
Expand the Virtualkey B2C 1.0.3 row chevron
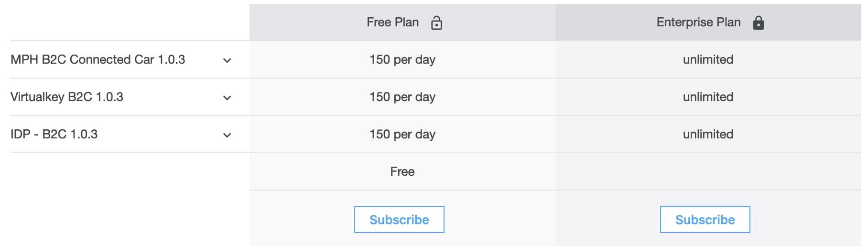pyautogui.click(x=227, y=98)
